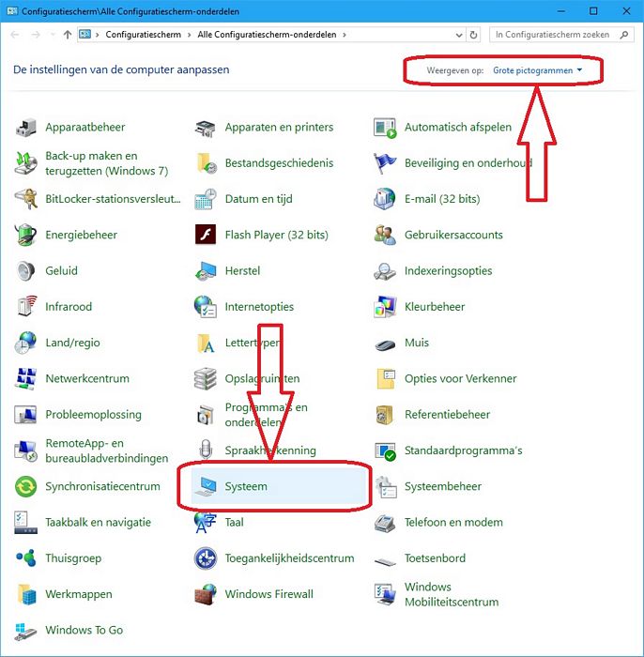Open the Datum en tijd calendar icon
Viewport: 644px width, 657px height.
[206, 199]
